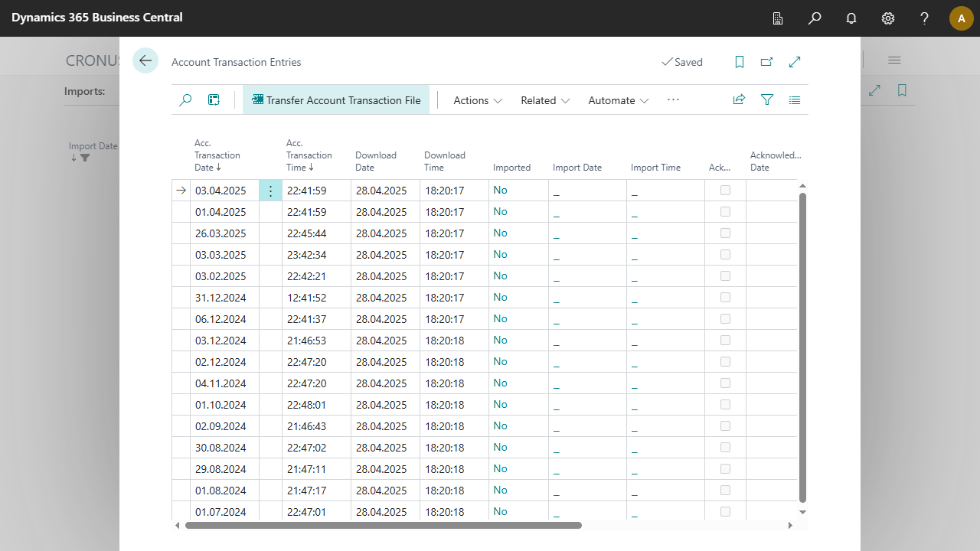The width and height of the screenshot is (980, 551).
Task: Toggle the filter pane funnel icon
Action: click(766, 100)
